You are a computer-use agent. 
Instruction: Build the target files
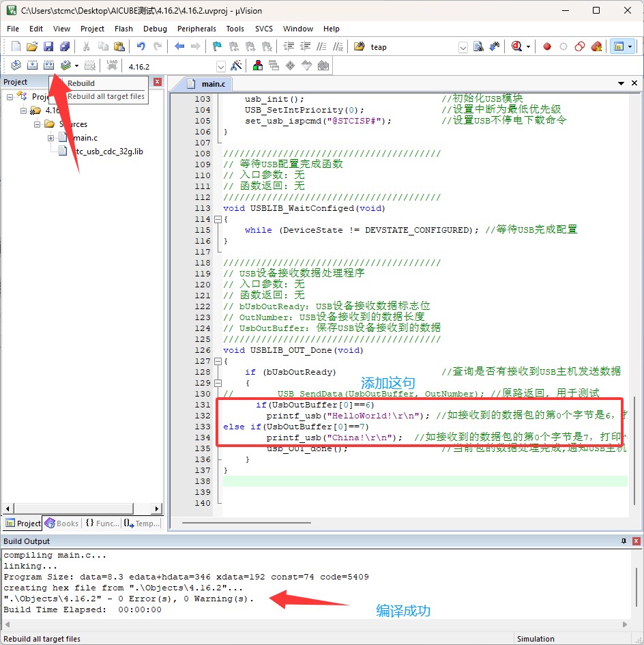32,66
